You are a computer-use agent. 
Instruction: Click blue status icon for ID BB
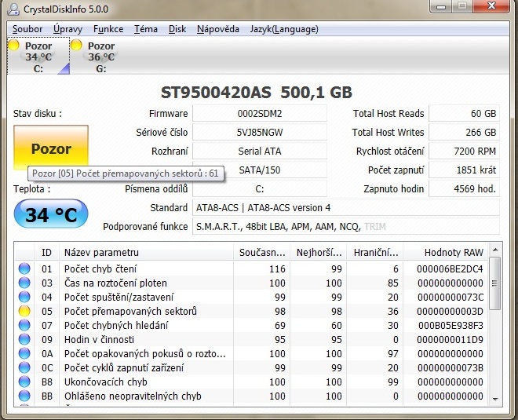tap(24, 396)
